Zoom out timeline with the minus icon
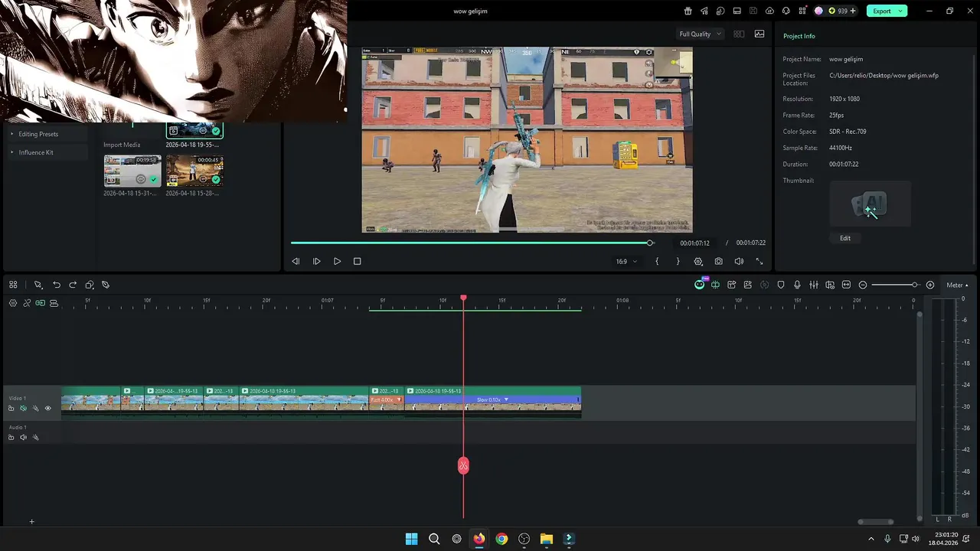Viewport: 980px width, 551px height. pos(863,285)
